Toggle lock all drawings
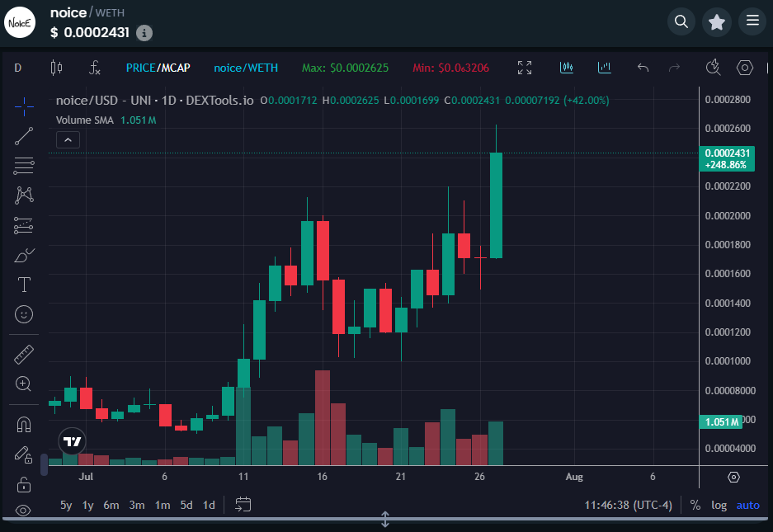 coord(24,485)
